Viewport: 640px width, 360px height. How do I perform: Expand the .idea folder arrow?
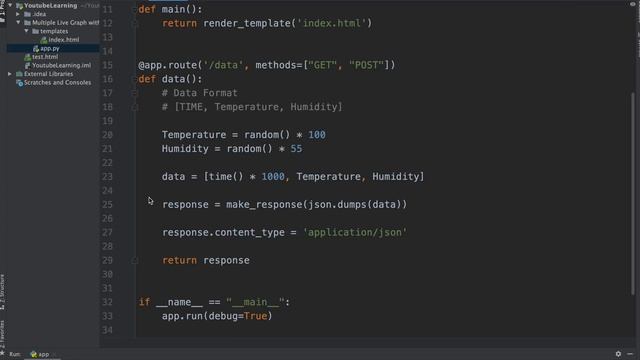[18, 14]
